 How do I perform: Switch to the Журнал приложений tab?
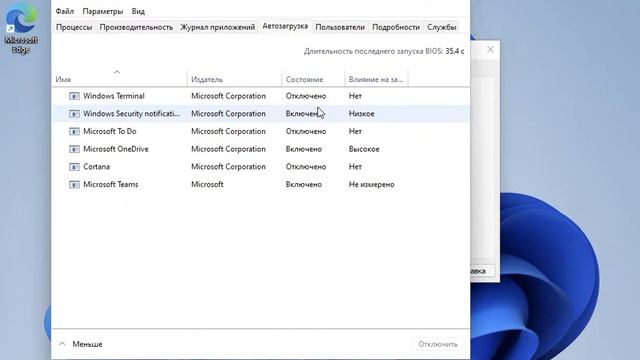(x=218, y=27)
